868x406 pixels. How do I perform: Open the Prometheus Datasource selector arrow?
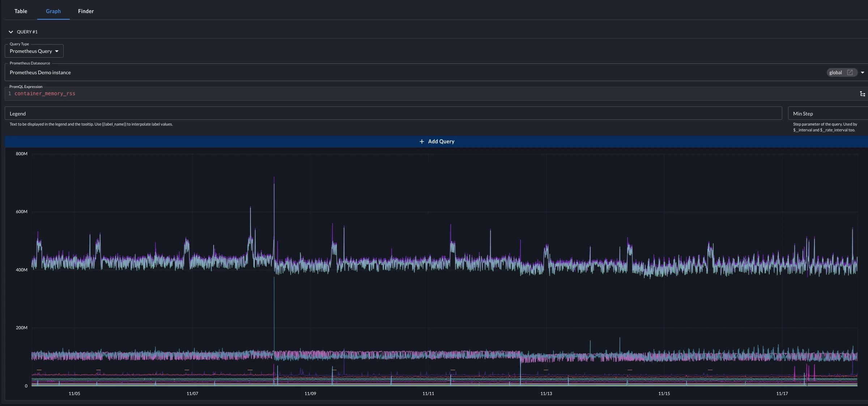[x=862, y=72]
